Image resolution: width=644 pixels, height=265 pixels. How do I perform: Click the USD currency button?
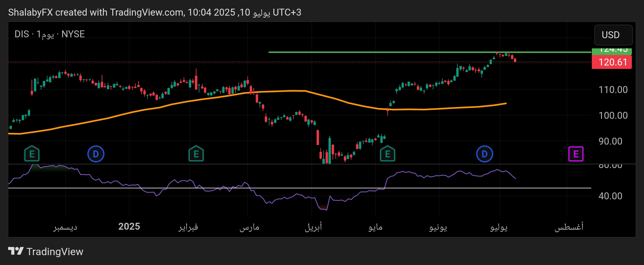(x=613, y=35)
